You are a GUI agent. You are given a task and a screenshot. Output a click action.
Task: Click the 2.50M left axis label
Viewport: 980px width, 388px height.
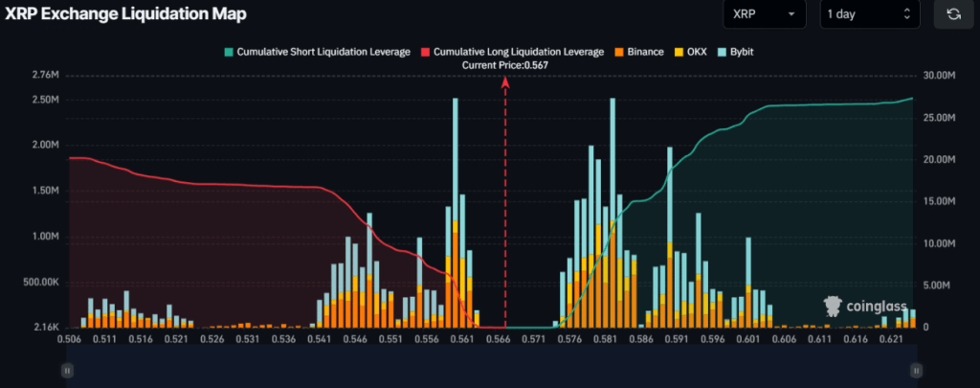pyautogui.click(x=45, y=101)
